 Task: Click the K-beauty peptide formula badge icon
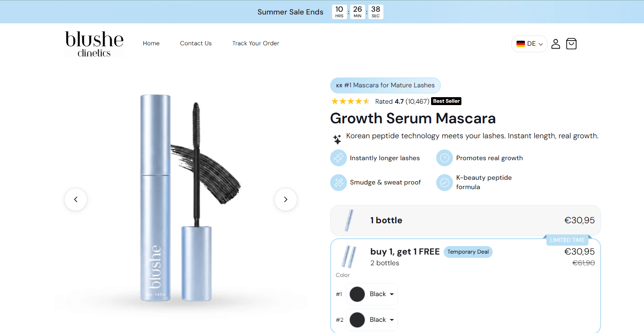[x=445, y=182]
